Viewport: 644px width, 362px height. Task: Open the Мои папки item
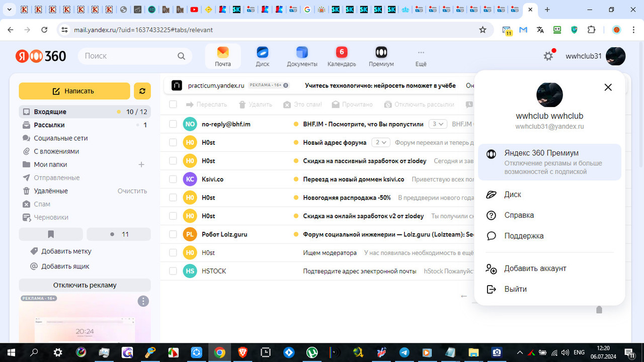[50, 164]
